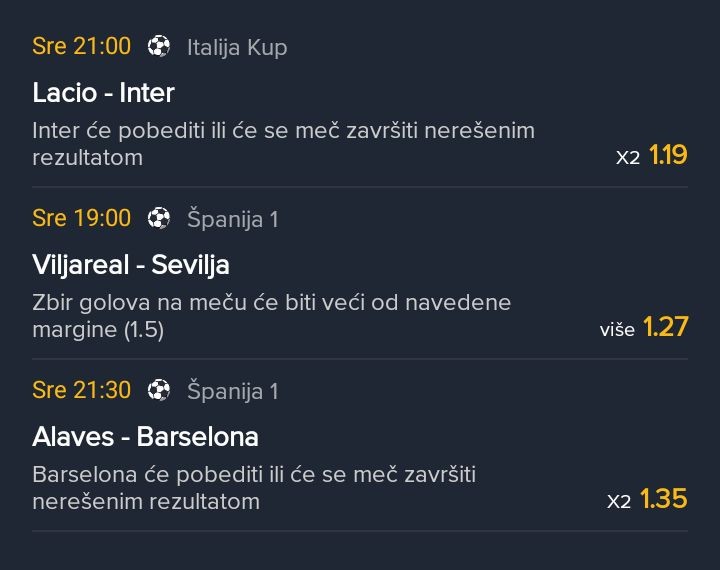The width and height of the screenshot is (720, 570).
Task: Click the soccer ball icon next to Sre 21:30
Action: click(158, 390)
